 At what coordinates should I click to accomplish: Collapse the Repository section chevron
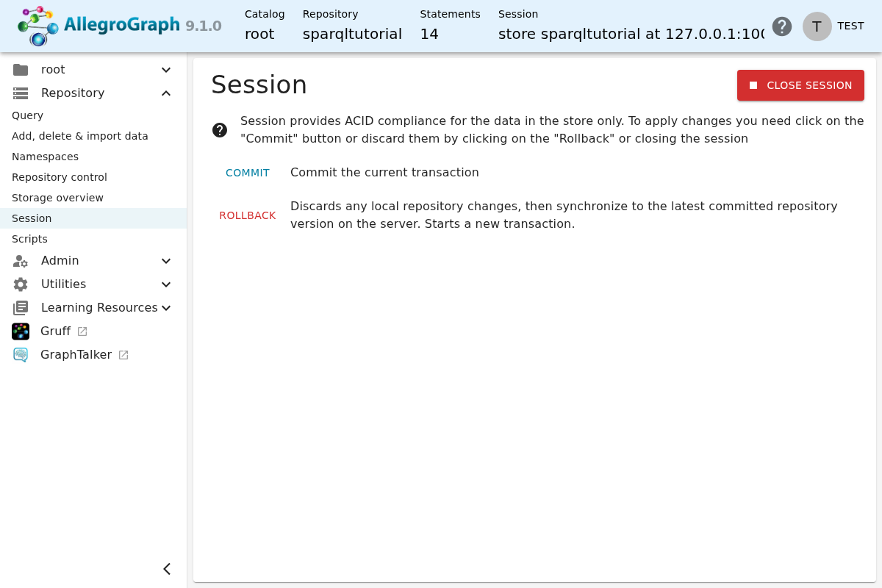166,93
